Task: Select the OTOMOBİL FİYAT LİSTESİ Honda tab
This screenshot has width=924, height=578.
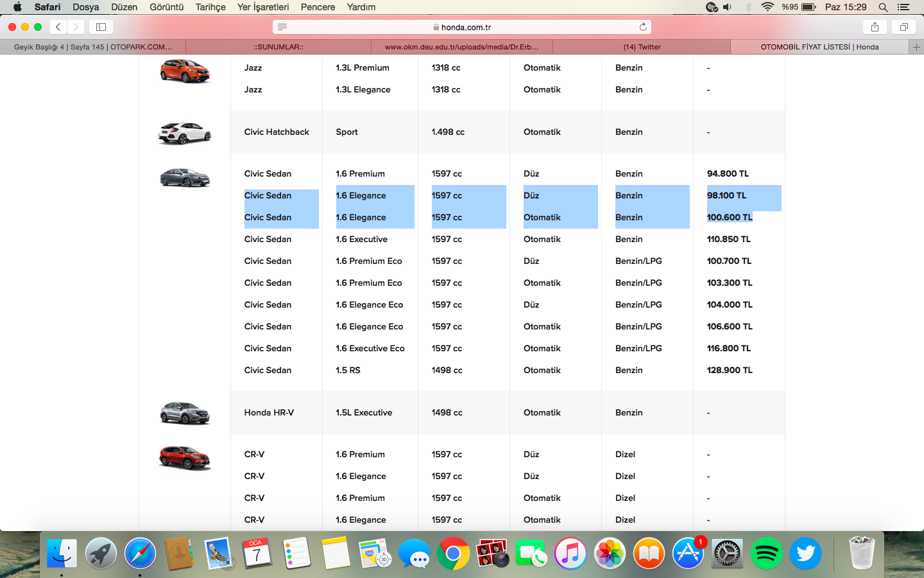Action: click(x=819, y=47)
